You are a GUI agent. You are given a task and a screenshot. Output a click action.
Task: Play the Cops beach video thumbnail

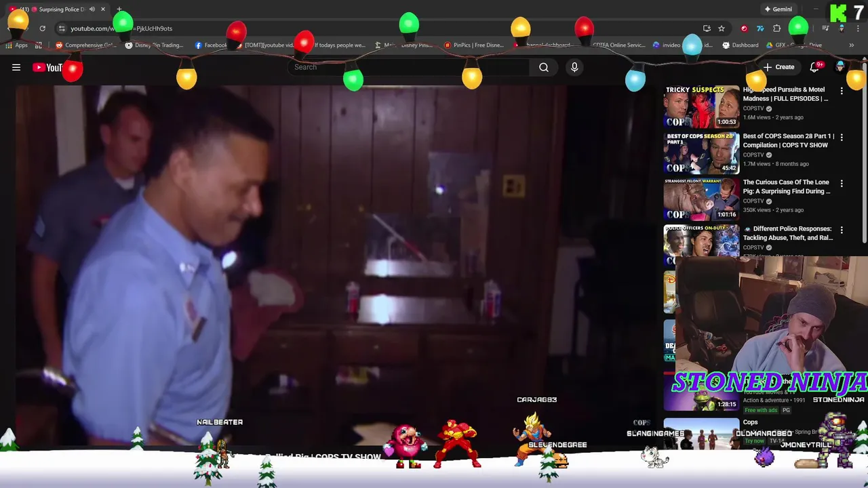(701, 434)
